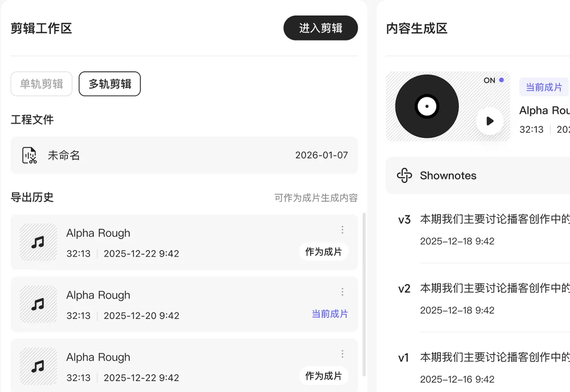Set last Alpha Rough export 作为成片
This screenshot has height=392, width=570.
pyautogui.click(x=323, y=376)
